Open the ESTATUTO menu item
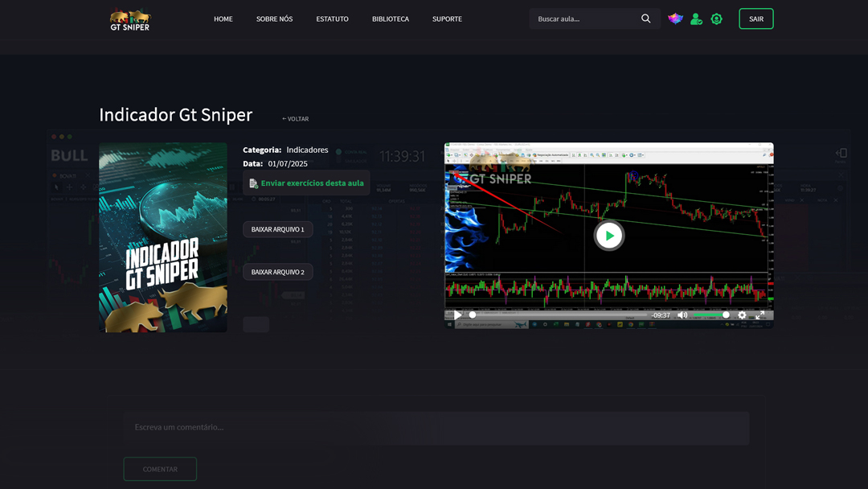The height and width of the screenshot is (489, 868). click(332, 19)
